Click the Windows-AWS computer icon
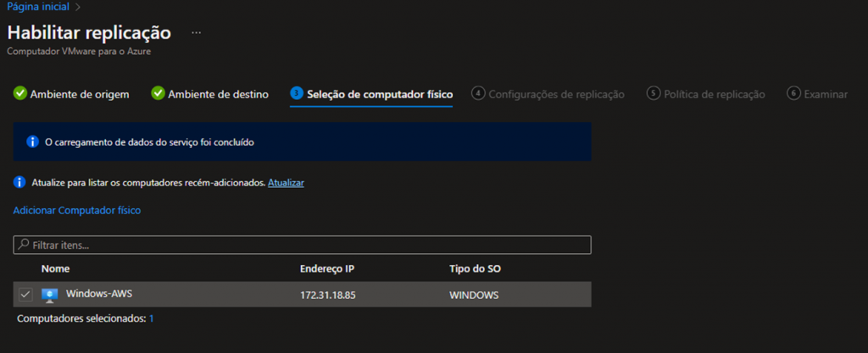 49,295
